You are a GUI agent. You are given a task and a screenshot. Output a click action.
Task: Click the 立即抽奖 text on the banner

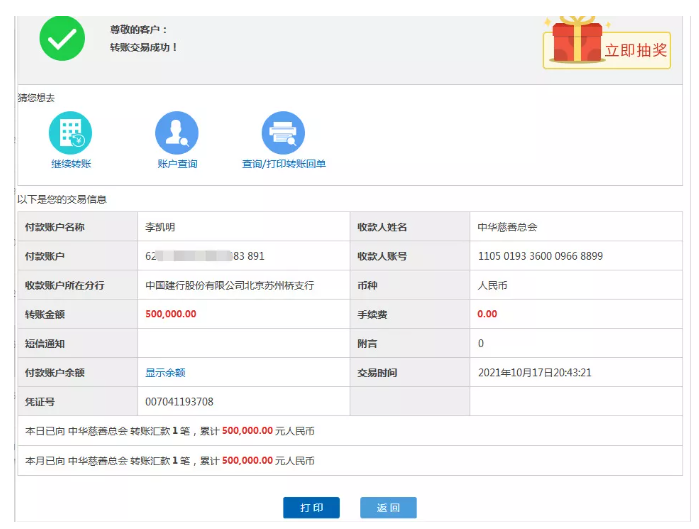(x=636, y=50)
